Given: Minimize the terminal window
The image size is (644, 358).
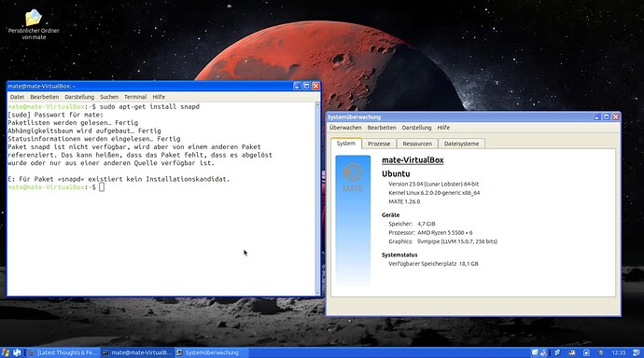Looking at the screenshot, I should (298, 86).
